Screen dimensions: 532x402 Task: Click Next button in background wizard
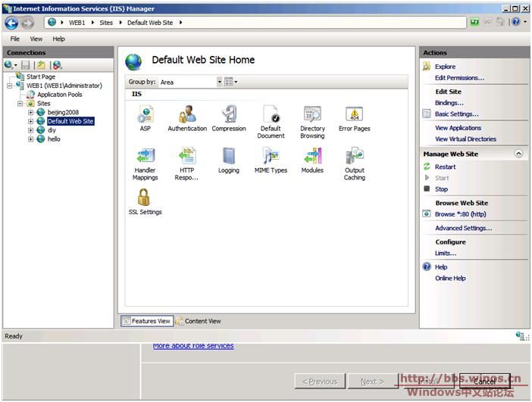click(x=372, y=382)
